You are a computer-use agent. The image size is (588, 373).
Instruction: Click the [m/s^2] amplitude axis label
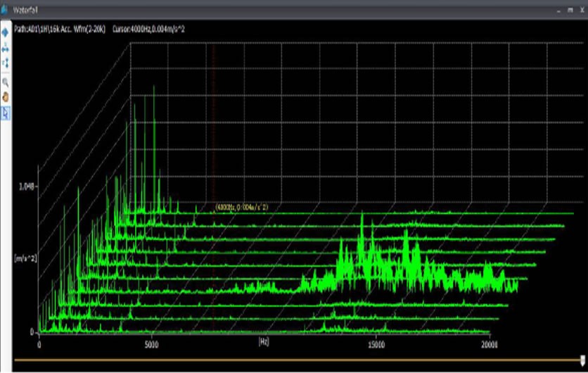(25, 258)
